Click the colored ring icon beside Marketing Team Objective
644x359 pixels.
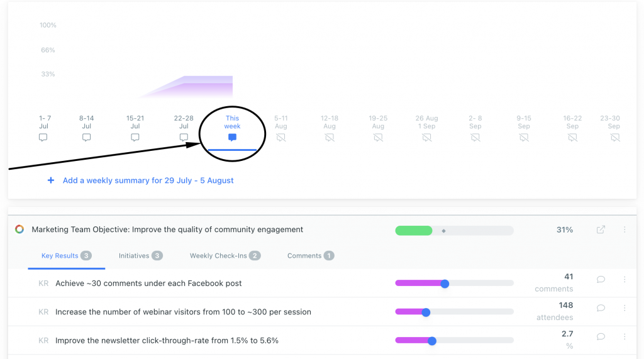coord(19,229)
